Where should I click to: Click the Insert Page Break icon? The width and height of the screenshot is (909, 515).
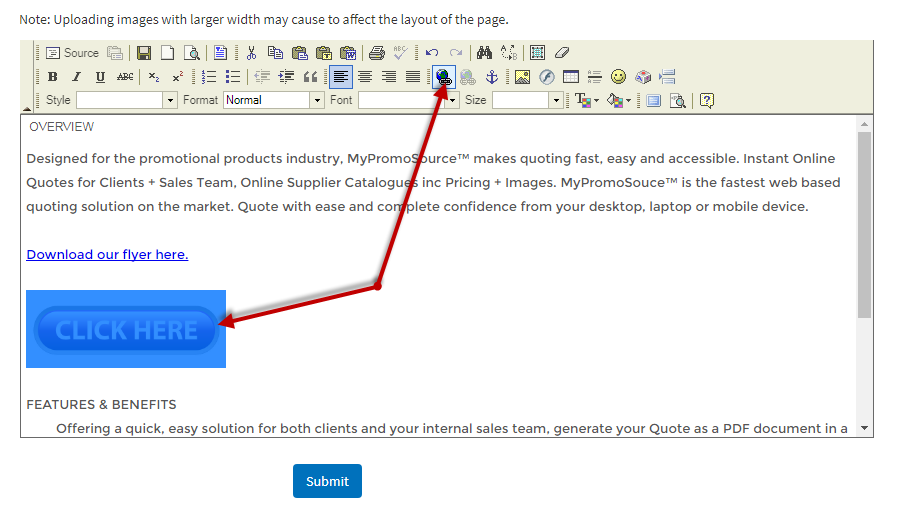[667, 77]
